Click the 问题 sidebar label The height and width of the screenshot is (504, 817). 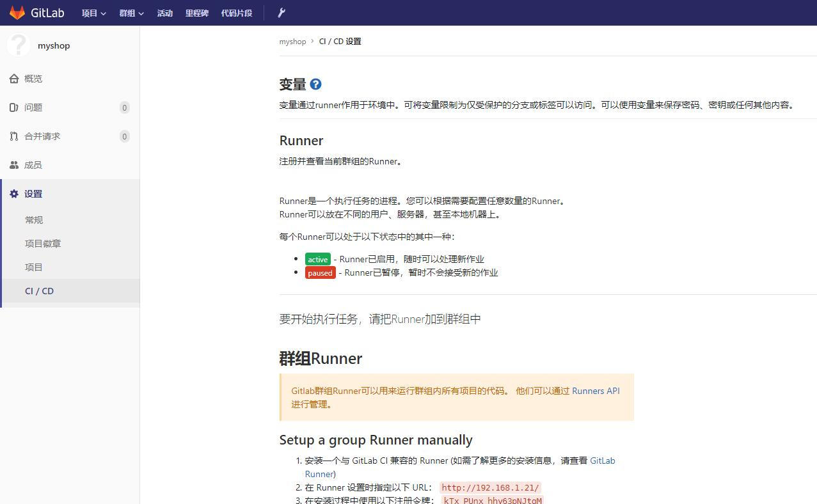[33, 107]
